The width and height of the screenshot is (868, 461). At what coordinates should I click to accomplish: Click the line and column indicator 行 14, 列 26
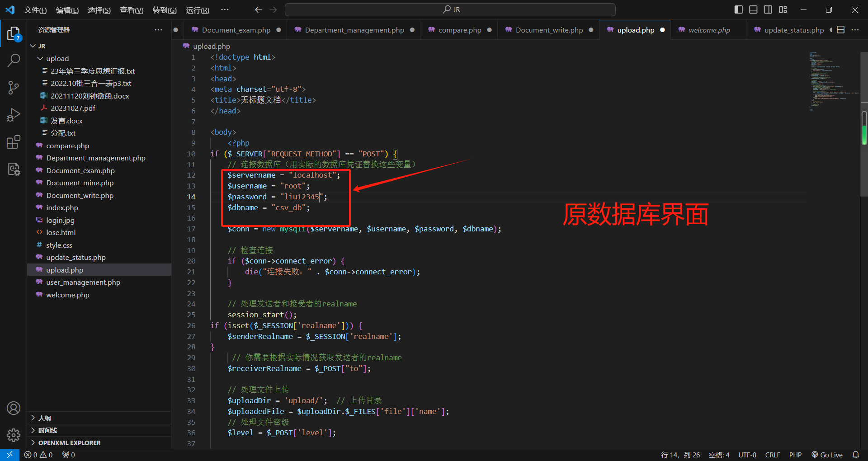680,455
